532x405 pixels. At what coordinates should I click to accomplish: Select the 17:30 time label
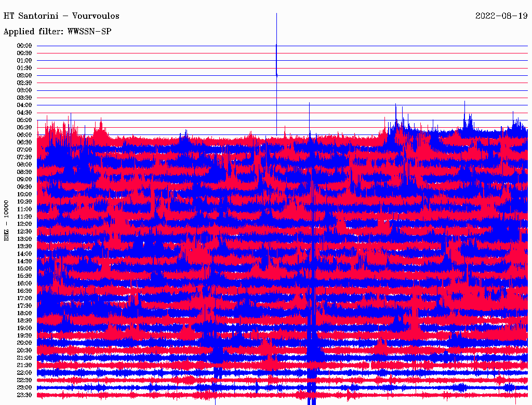[24, 306]
